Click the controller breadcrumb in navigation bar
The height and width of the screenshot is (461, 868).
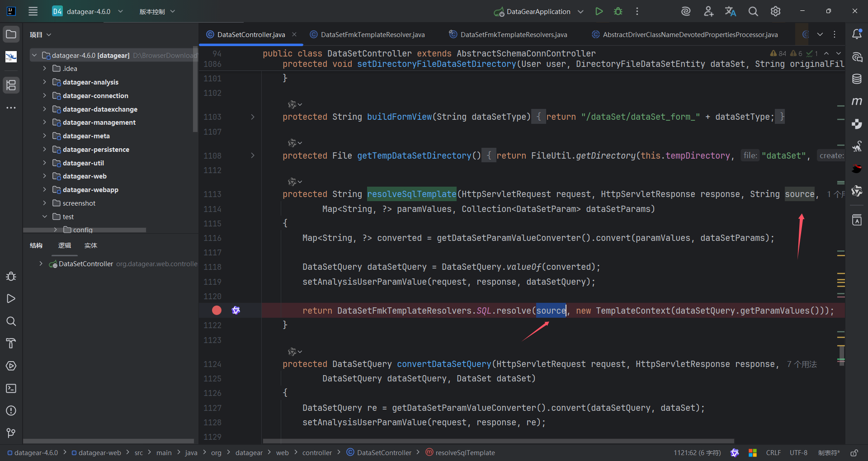click(x=317, y=453)
